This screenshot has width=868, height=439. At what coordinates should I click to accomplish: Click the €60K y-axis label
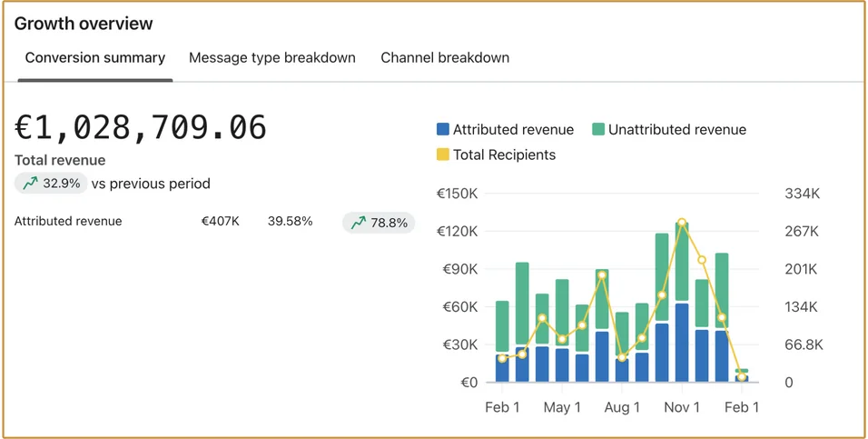(x=459, y=307)
